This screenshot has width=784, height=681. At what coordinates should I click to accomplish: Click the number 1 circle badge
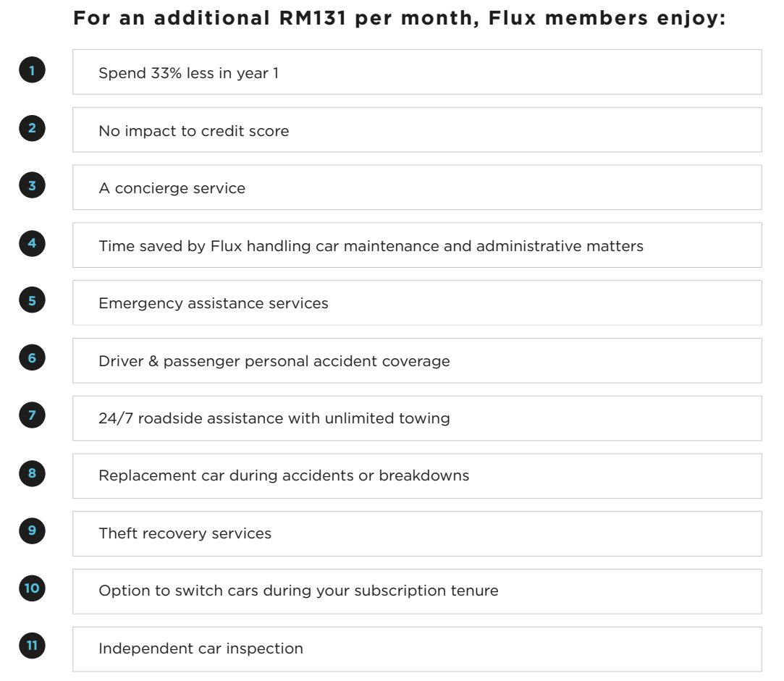point(32,70)
